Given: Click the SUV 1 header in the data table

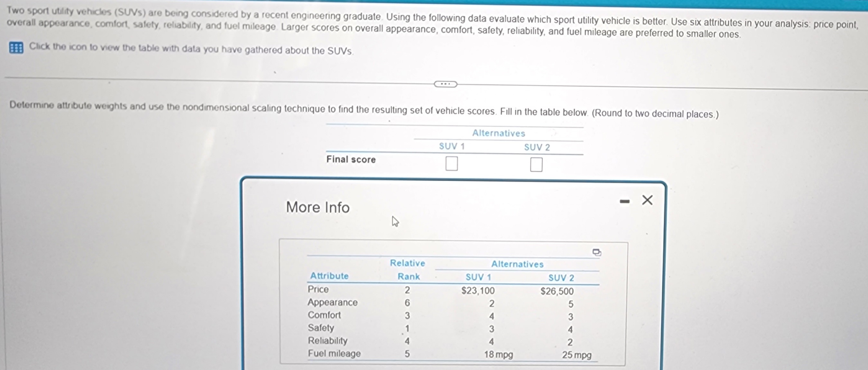Looking at the screenshot, I should [x=478, y=277].
